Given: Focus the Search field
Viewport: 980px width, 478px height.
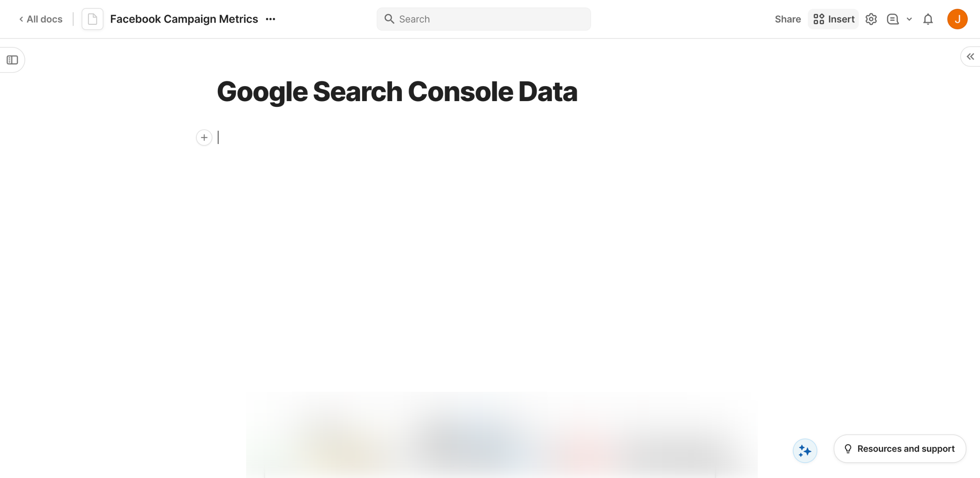Looking at the screenshot, I should click(x=483, y=19).
